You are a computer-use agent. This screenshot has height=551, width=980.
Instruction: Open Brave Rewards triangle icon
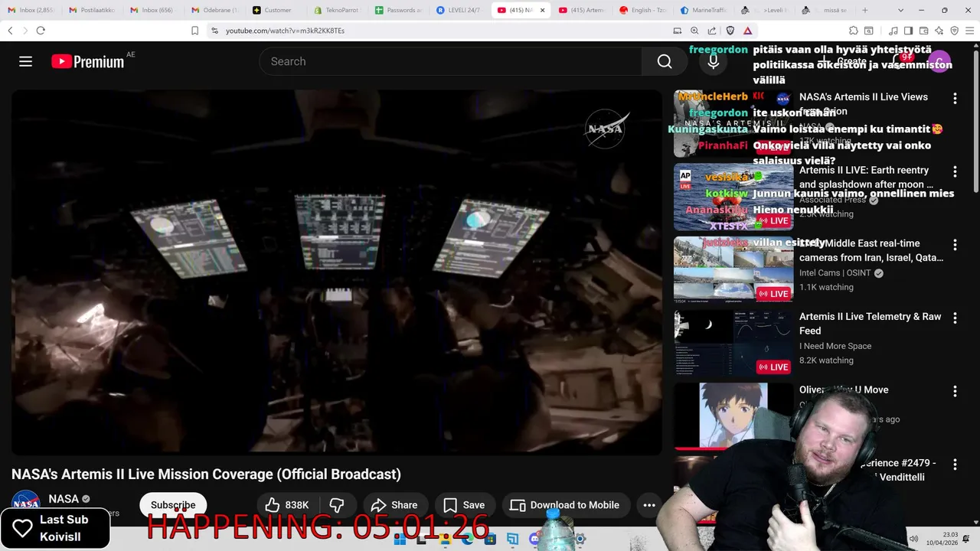click(747, 31)
